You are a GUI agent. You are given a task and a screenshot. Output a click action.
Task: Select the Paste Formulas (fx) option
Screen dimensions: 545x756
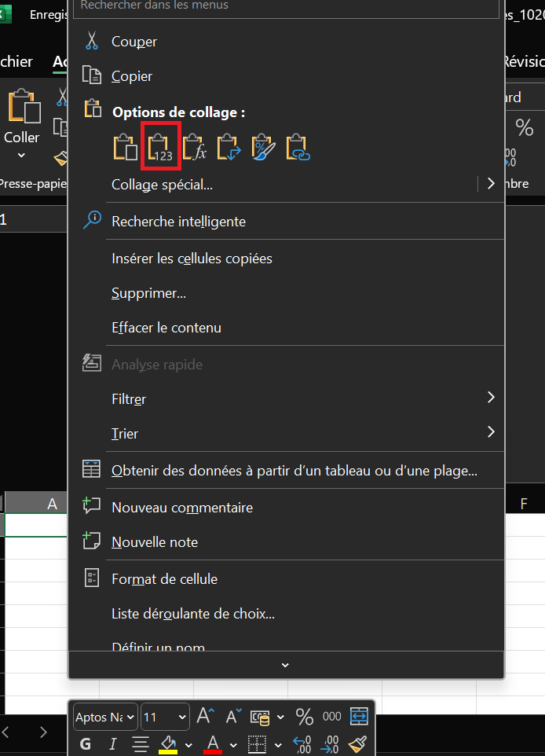194,147
